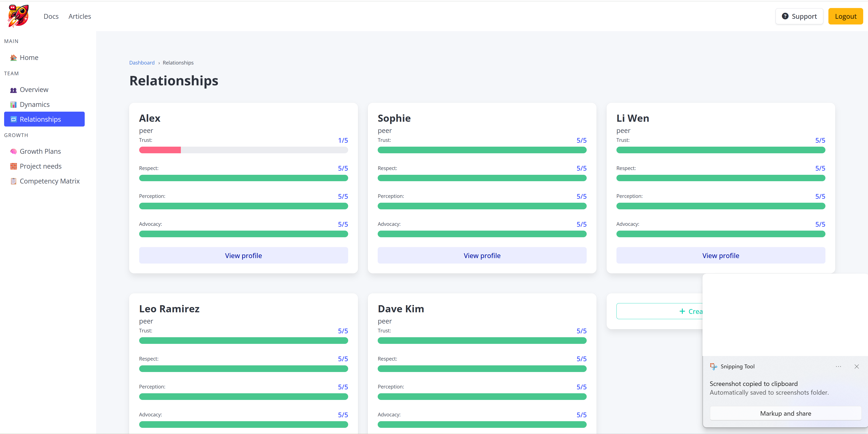Screen dimensions: 868x434
Task: Open Competency Matrix in the sidebar
Action: pos(44,181)
